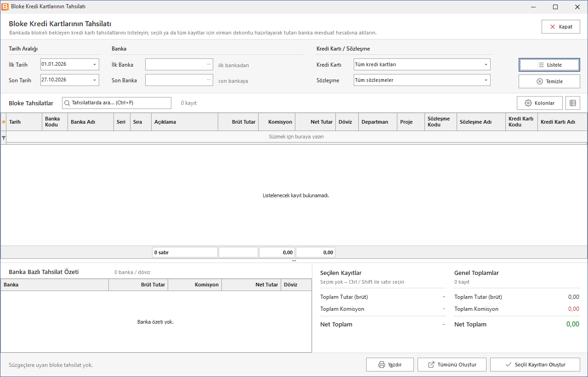Viewport: 588px width, 377px height.
Task: Click the '0 banka / döviz' count label
Action: coord(132,272)
